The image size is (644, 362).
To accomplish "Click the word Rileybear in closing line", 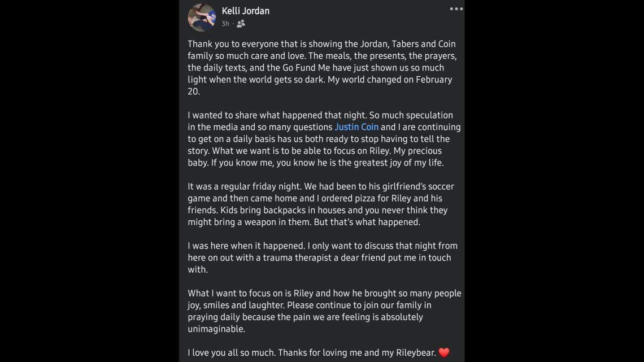I will point(415,352).
